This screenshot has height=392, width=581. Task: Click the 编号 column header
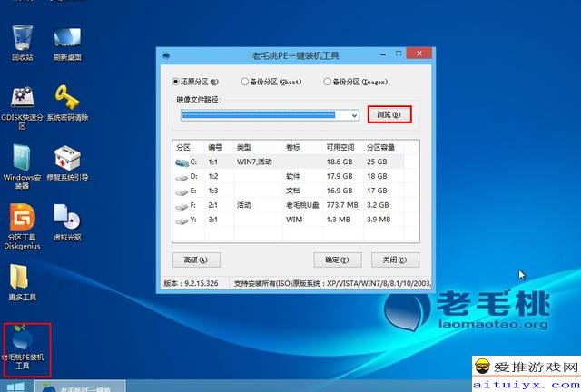[x=215, y=148]
